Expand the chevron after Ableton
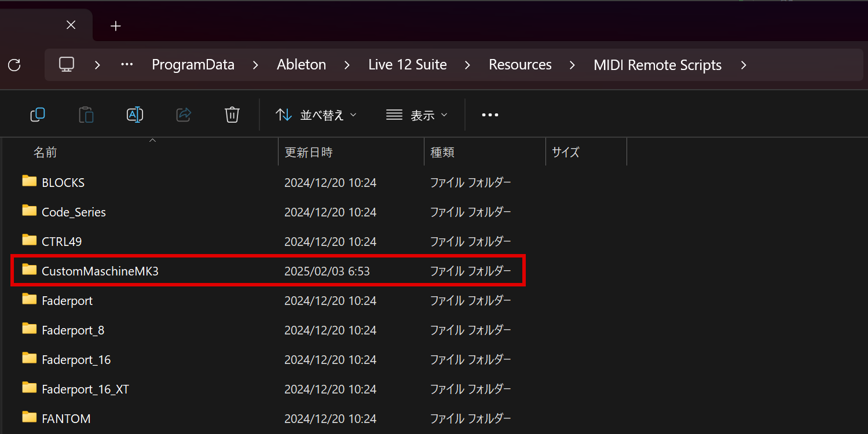868x434 pixels. (347, 65)
